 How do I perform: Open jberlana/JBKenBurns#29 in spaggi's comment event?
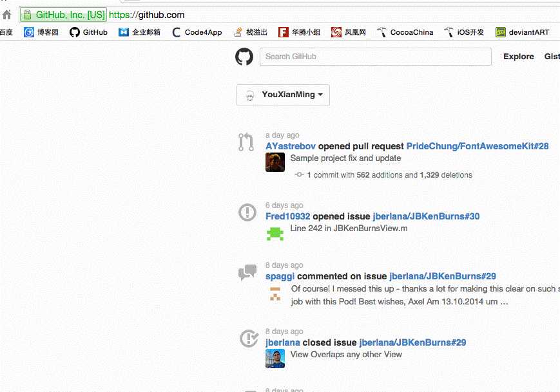tap(443, 276)
